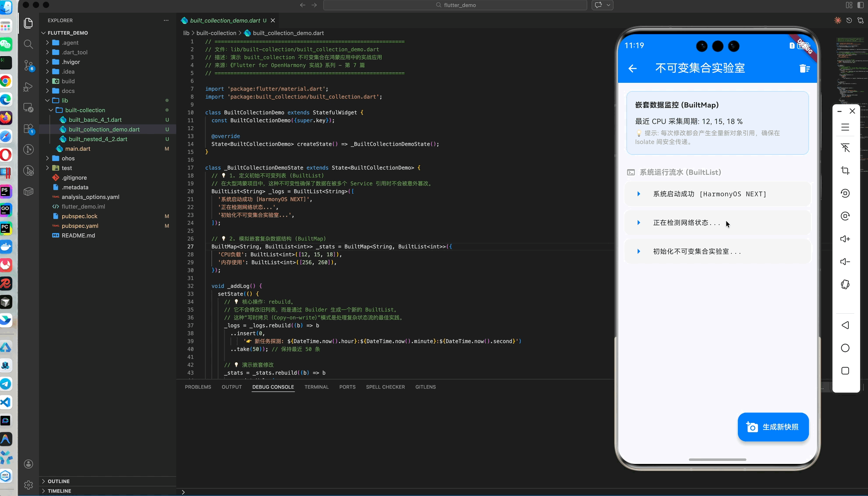This screenshot has width=868, height=496.
Task: Expand the TIMELINE section
Action: tap(59, 491)
